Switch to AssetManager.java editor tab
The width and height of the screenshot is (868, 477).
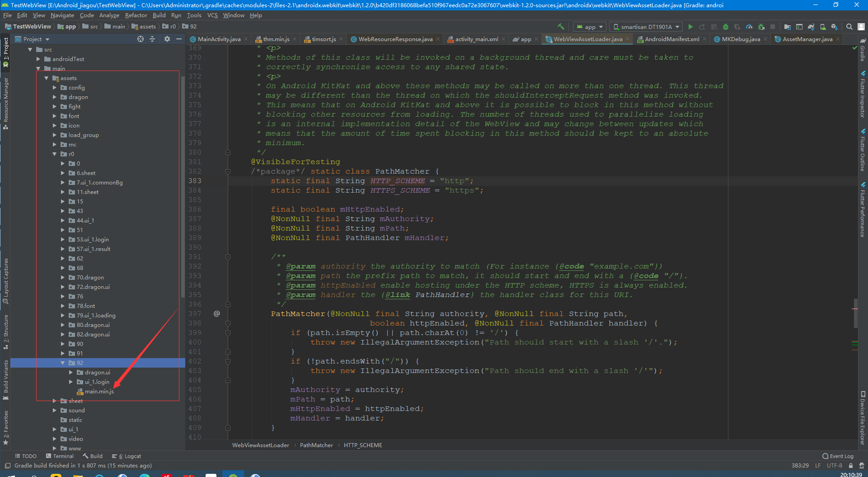pos(807,39)
